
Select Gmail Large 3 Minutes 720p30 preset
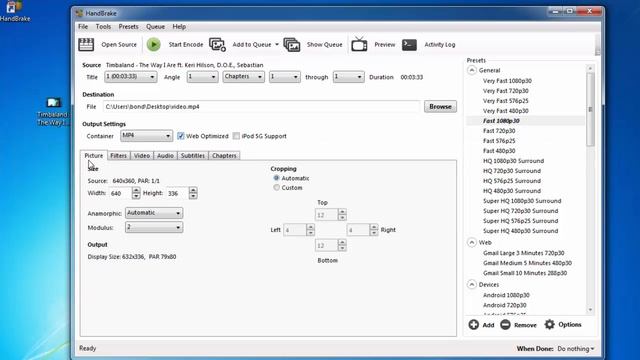(524, 253)
